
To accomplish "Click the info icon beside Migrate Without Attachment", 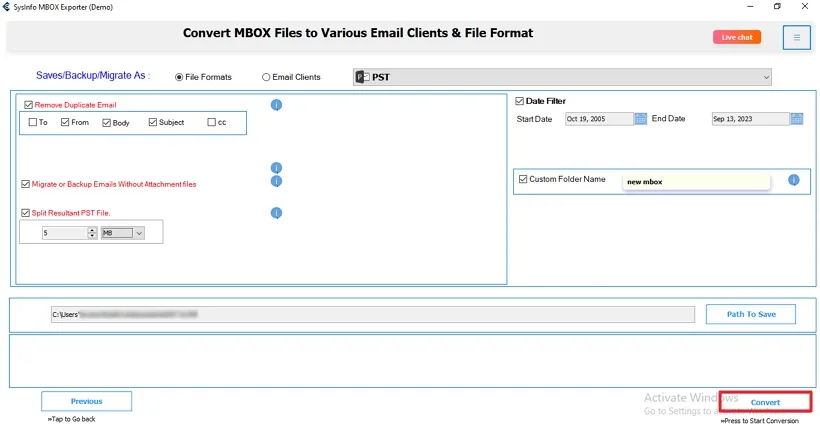I will click(x=277, y=182).
